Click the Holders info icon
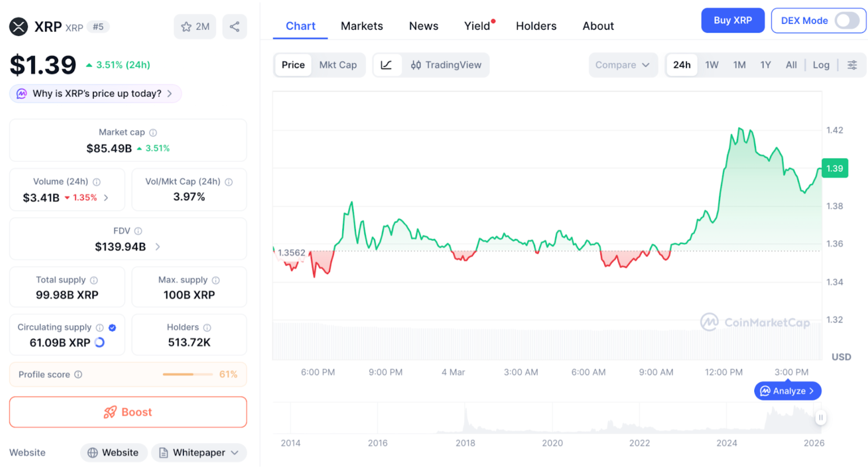This screenshot has width=868, height=470. [x=207, y=327]
